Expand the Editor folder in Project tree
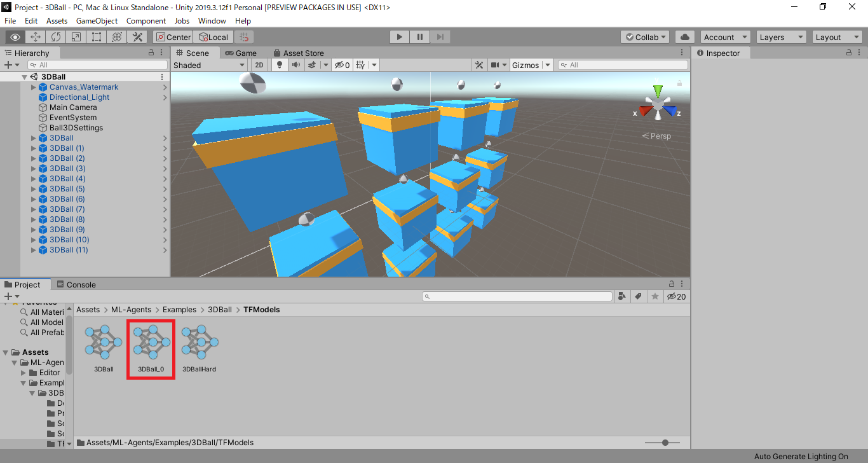The image size is (868, 463). coord(24,373)
